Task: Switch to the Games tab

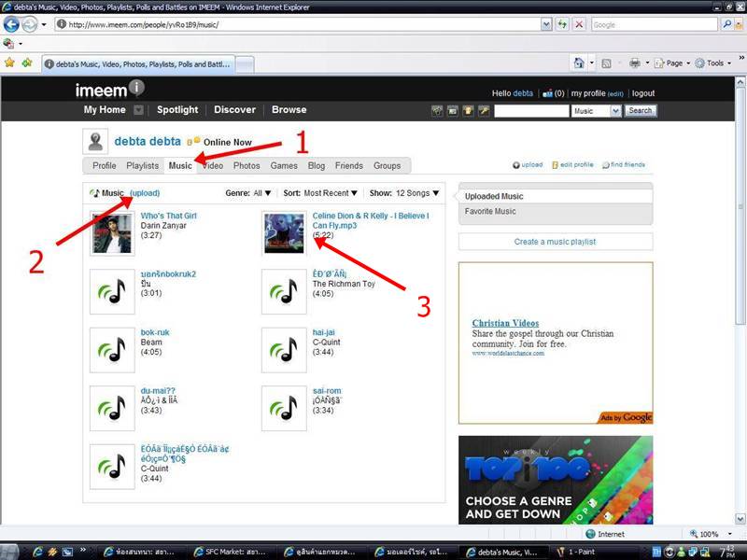Action: tap(284, 166)
